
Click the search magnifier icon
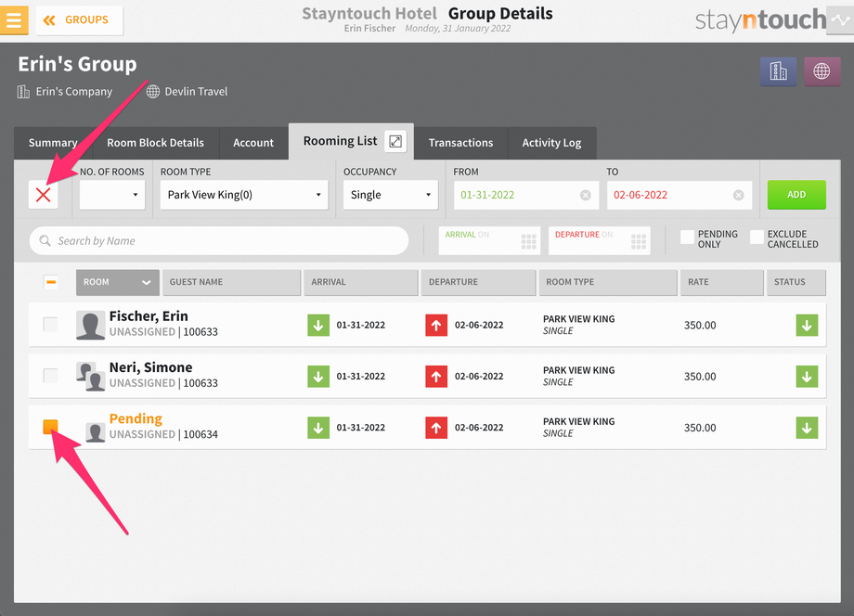45,240
